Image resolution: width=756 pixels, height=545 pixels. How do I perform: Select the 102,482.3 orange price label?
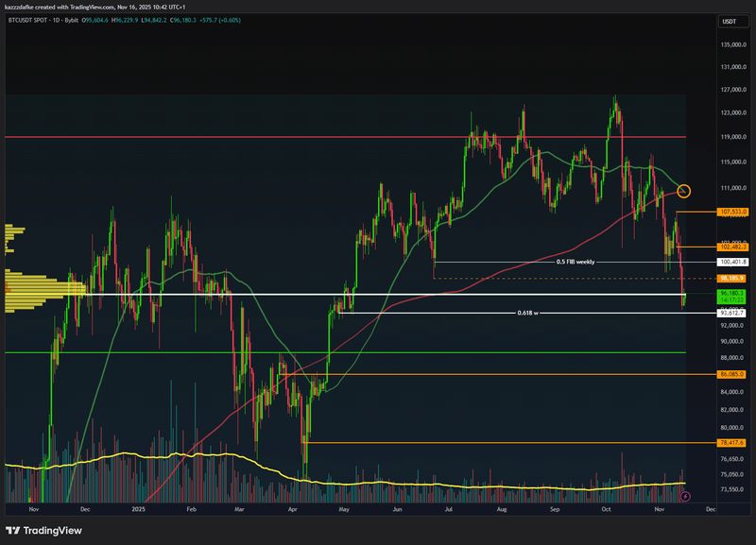[732, 247]
